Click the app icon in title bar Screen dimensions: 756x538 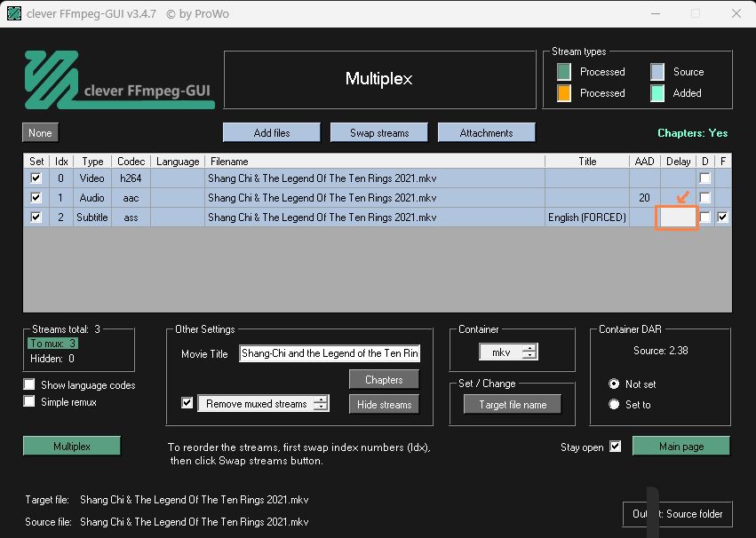[14, 13]
